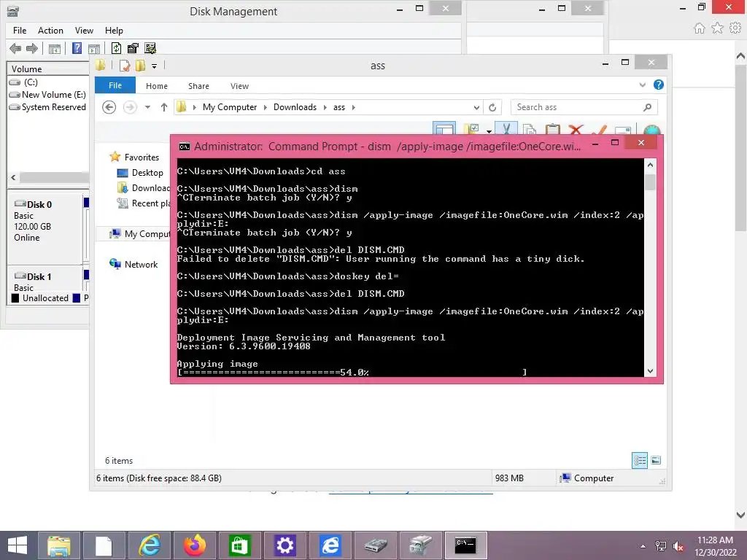Open the File tab in Explorer
747x560 pixels.
(115, 85)
